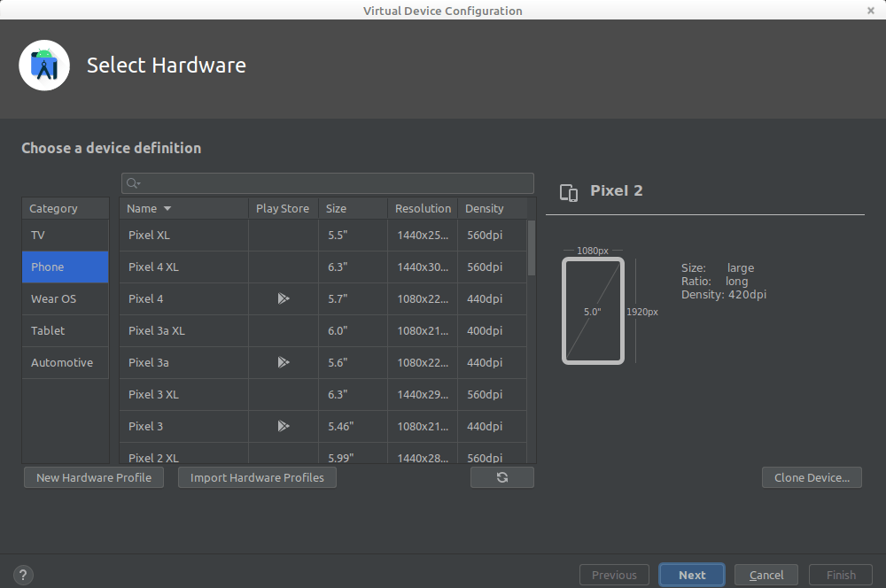
Task: Select the Pixel 3a device name
Action: tap(149, 362)
